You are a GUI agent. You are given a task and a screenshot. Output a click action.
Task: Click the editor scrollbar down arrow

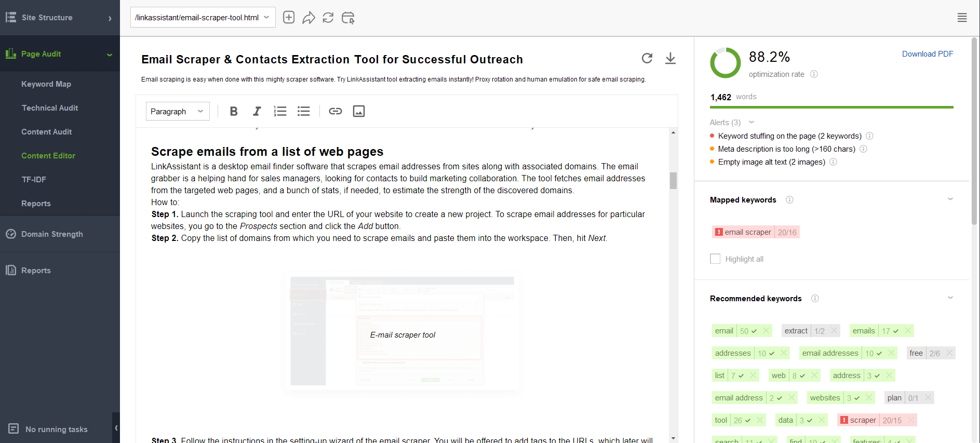tap(673, 438)
